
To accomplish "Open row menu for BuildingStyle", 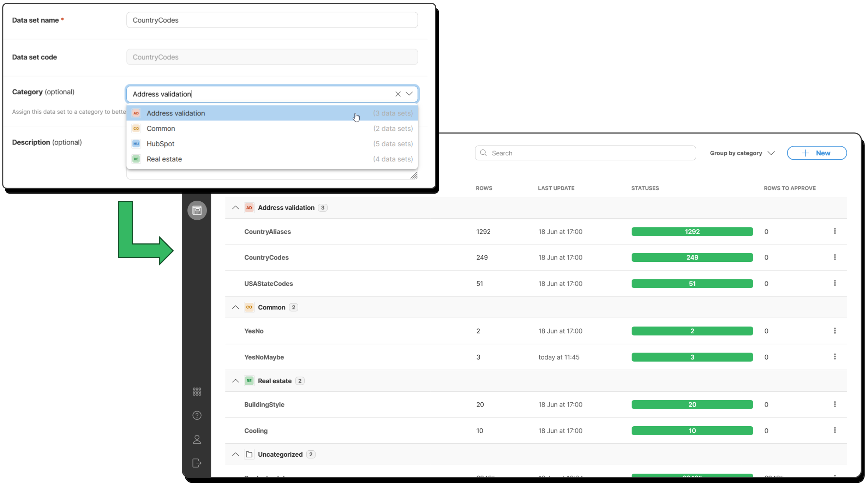I will point(835,404).
